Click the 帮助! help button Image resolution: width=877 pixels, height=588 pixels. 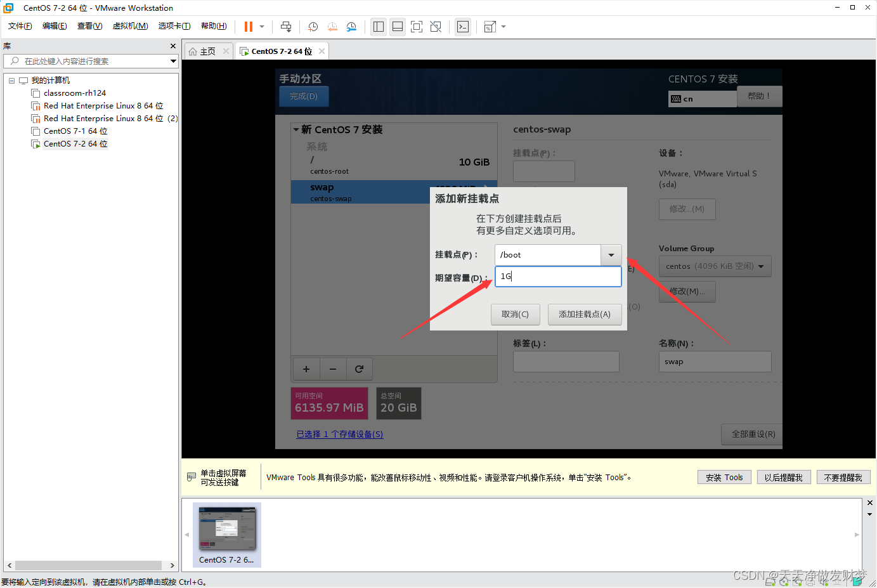[760, 96]
